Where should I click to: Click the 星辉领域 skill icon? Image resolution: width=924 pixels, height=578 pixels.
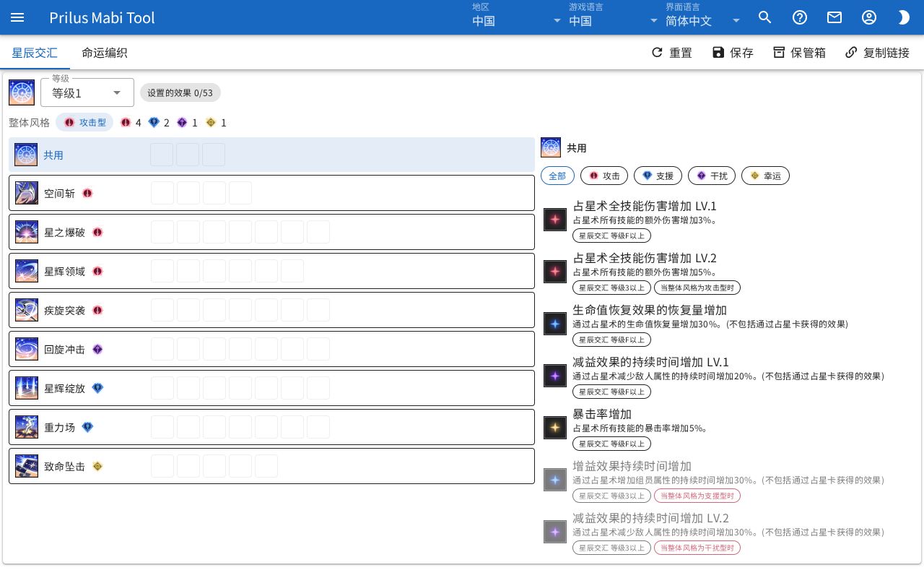(x=27, y=272)
